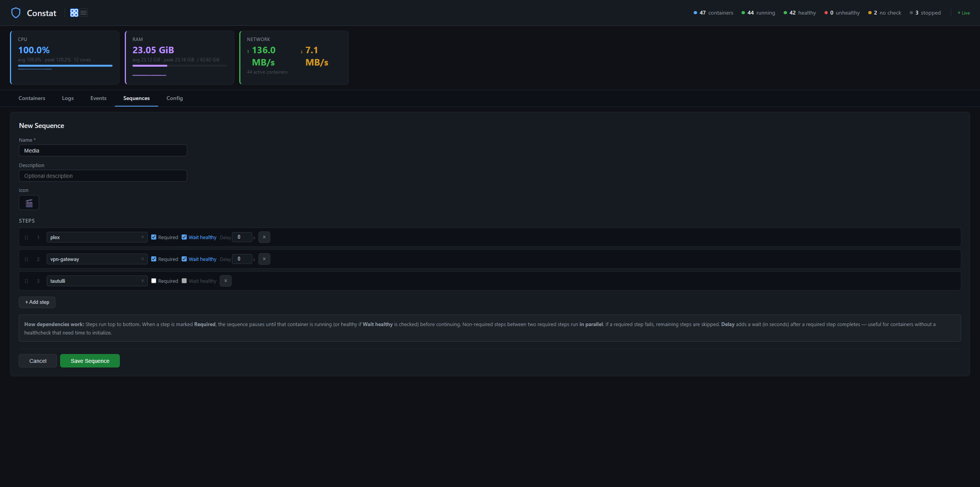Click the 44 running status
This screenshot has width=980, height=487.
(758, 13)
